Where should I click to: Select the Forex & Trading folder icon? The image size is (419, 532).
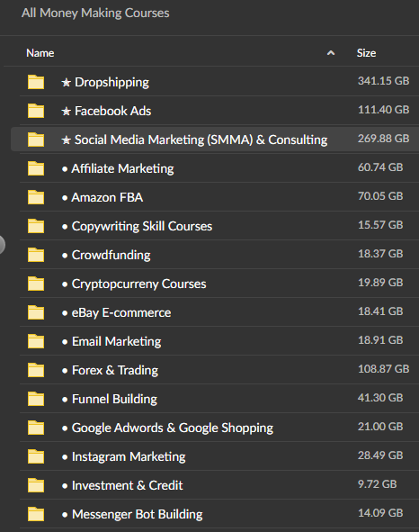click(x=36, y=370)
